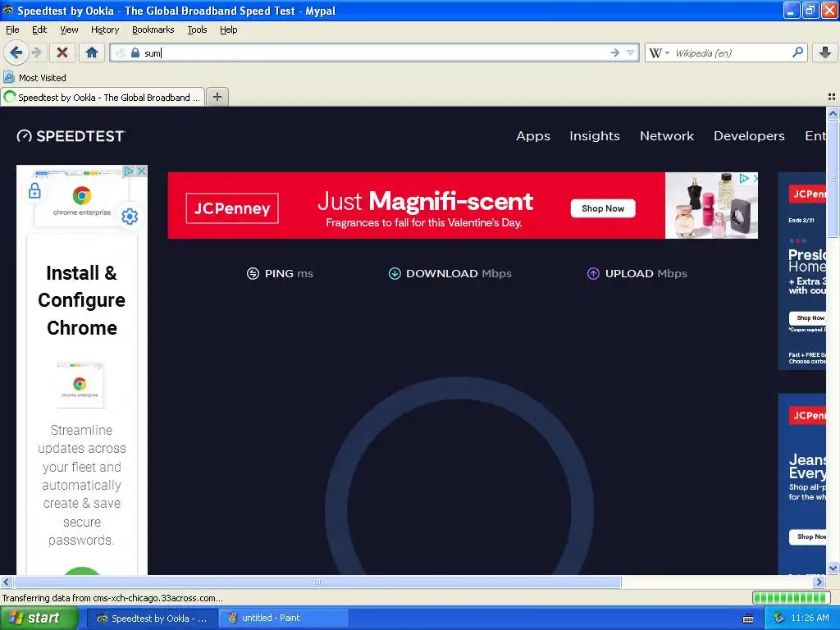
Task: Open the Downloads arrow button
Action: coord(825,52)
